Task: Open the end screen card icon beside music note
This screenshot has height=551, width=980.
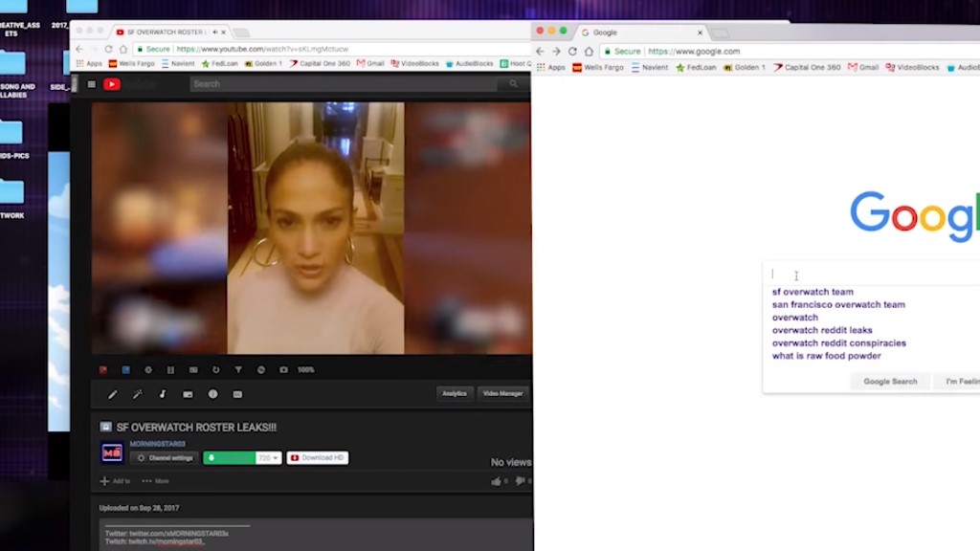Action: coord(188,394)
